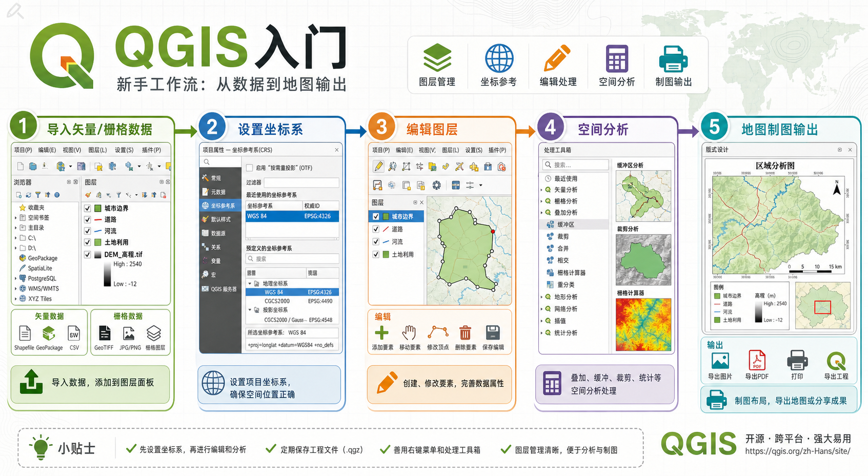Select the GeoTIFF raster icon

tap(105, 334)
